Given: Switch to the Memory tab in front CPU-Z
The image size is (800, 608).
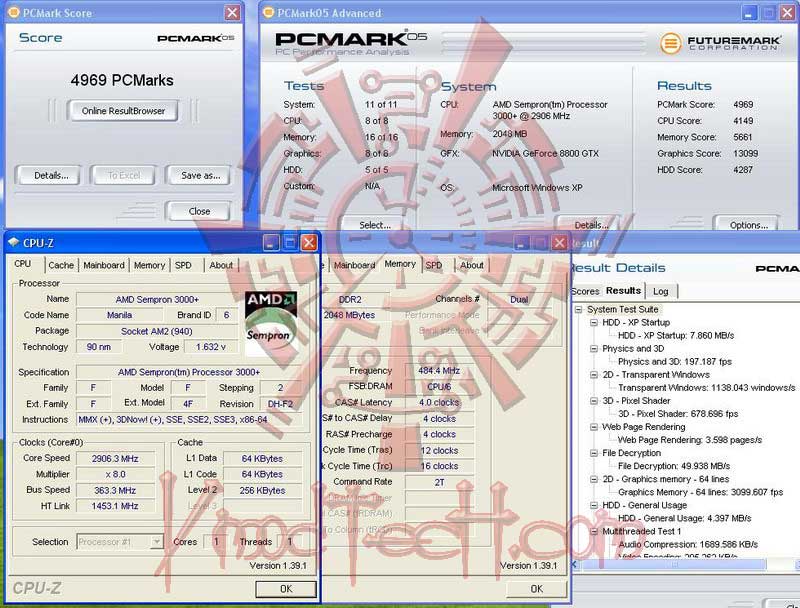Looking at the screenshot, I should [x=149, y=265].
